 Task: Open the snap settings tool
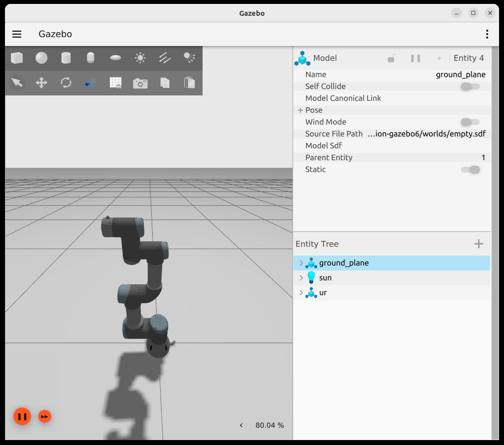(x=90, y=83)
